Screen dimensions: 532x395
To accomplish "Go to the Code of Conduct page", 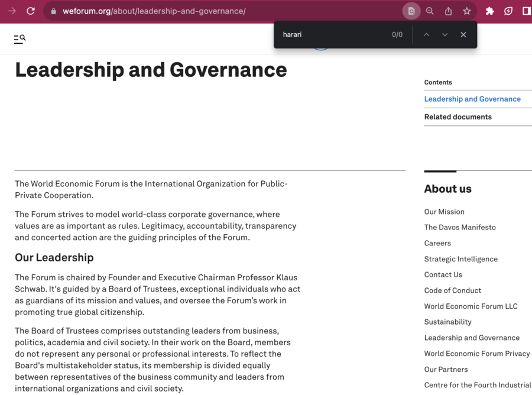I will pos(452,290).
